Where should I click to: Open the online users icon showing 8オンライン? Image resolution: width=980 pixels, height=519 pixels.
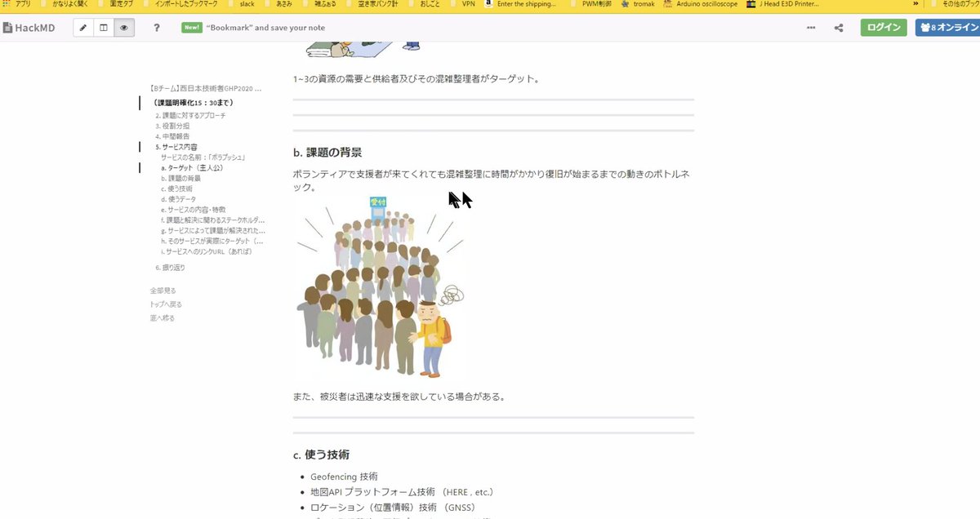pos(947,27)
